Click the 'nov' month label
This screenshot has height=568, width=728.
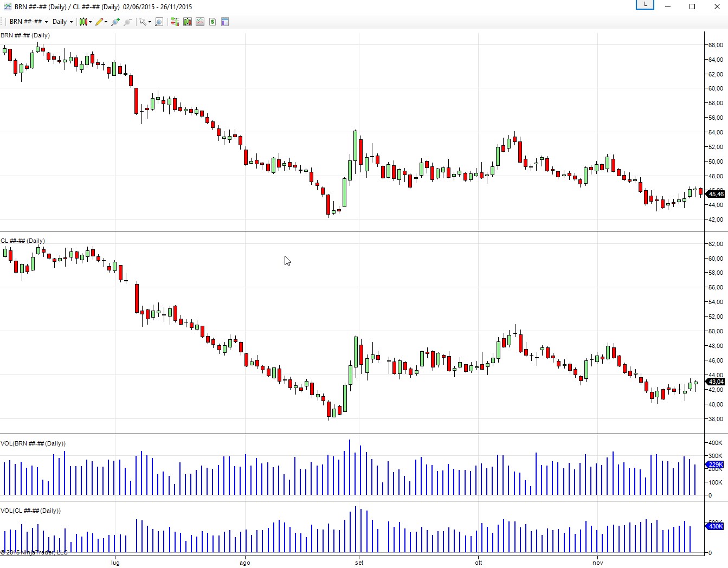tap(597, 563)
